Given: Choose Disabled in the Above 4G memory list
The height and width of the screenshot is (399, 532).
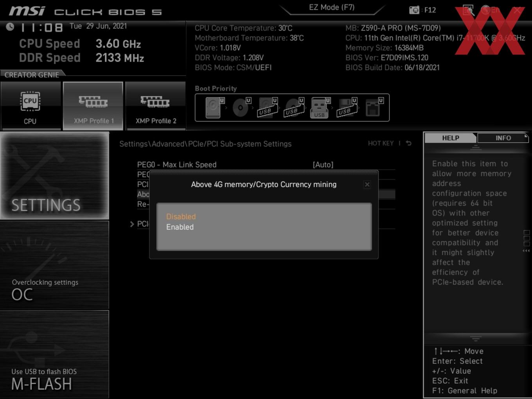Looking at the screenshot, I should pyautogui.click(x=181, y=216).
